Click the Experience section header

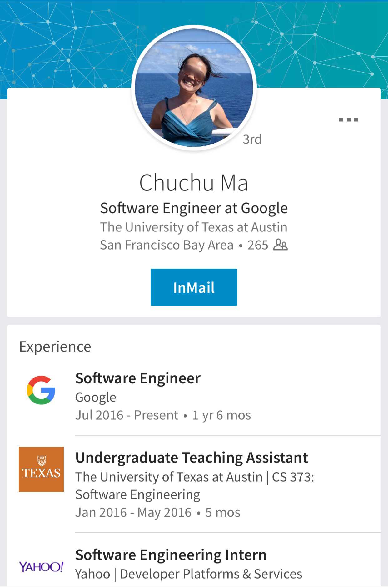(55, 347)
